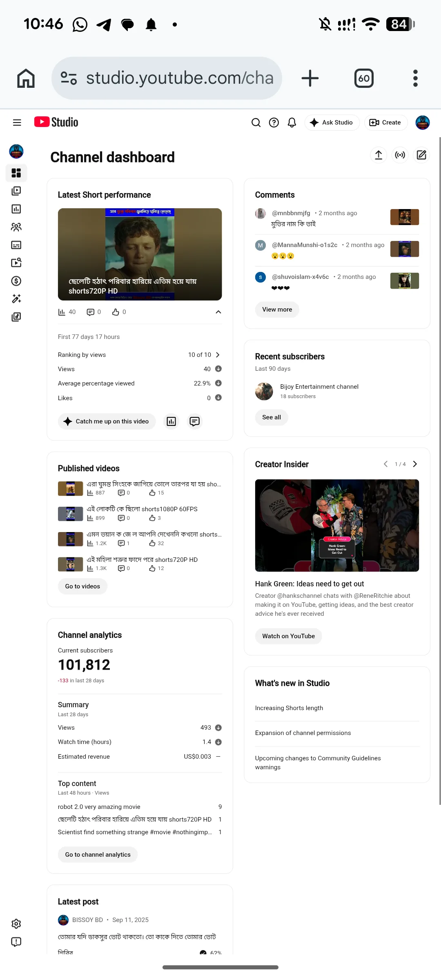This screenshot has height=980, width=441.
Task: Open browser three-dot overflow menu
Action: (x=415, y=78)
